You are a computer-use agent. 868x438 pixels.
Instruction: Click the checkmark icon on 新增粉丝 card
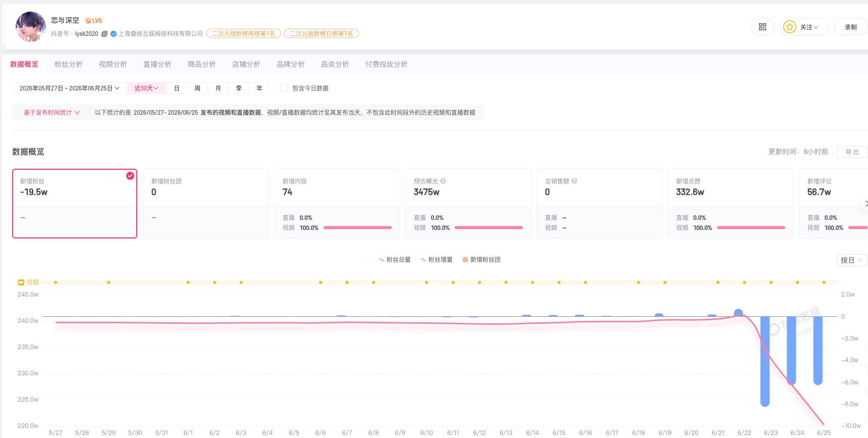130,176
